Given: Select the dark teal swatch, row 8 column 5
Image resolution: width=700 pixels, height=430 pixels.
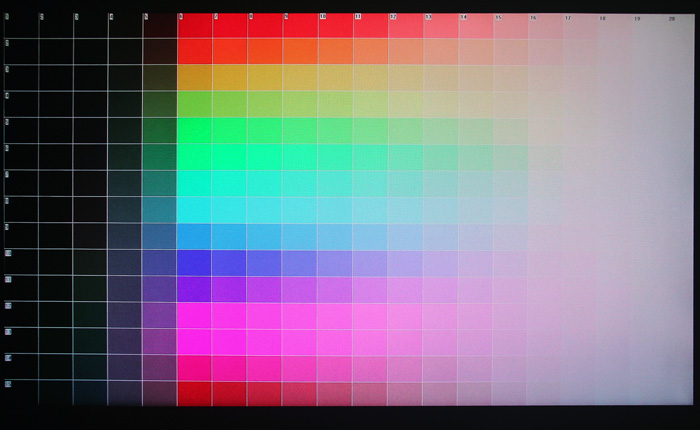Looking at the screenshot, I should pos(160,209).
